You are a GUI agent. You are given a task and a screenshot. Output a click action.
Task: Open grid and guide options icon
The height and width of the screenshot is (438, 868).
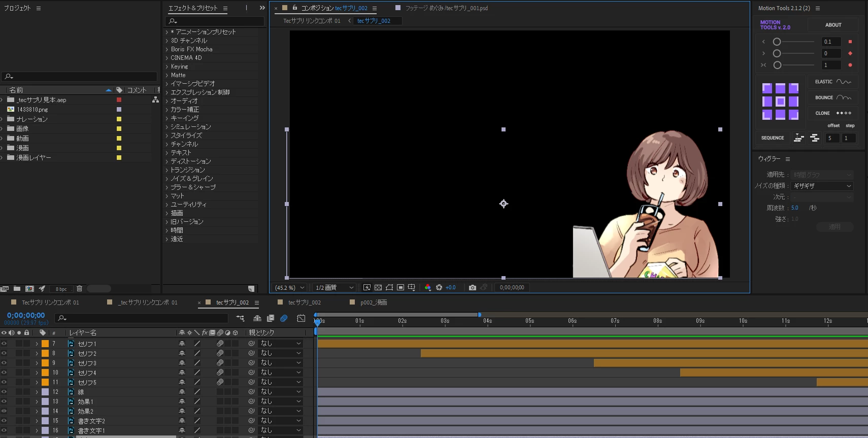click(412, 287)
